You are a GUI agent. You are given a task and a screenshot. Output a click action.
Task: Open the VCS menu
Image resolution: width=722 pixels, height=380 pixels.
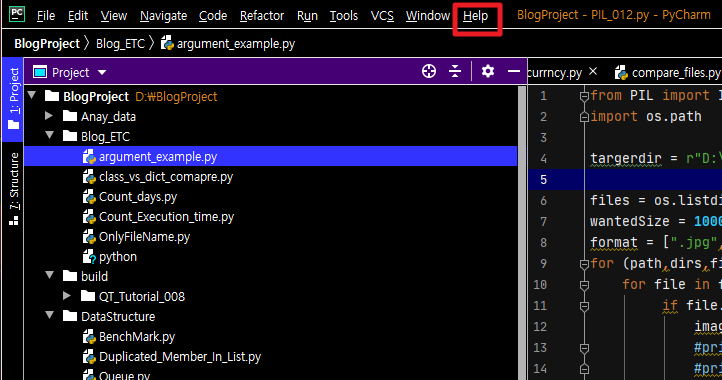[x=382, y=16]
